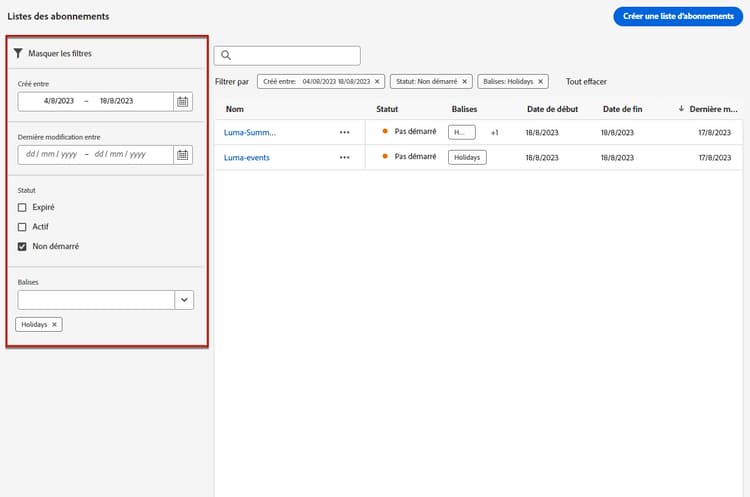Click the funnel filter icon

click(x=18, y=53)
